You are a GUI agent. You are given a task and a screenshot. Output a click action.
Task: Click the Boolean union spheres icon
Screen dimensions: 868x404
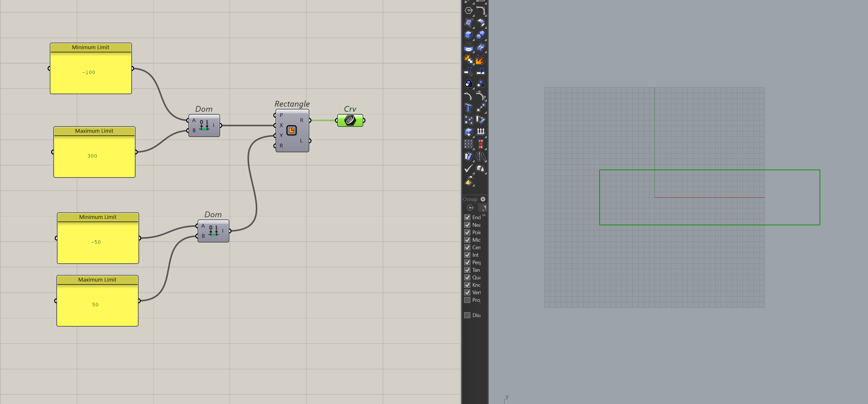coord(481,35)
